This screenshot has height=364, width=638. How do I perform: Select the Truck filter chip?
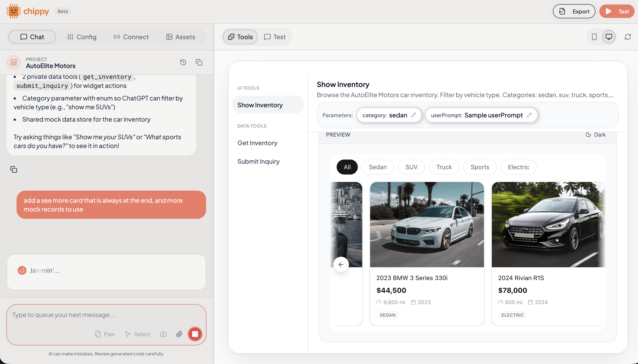(x=444, y=167)
